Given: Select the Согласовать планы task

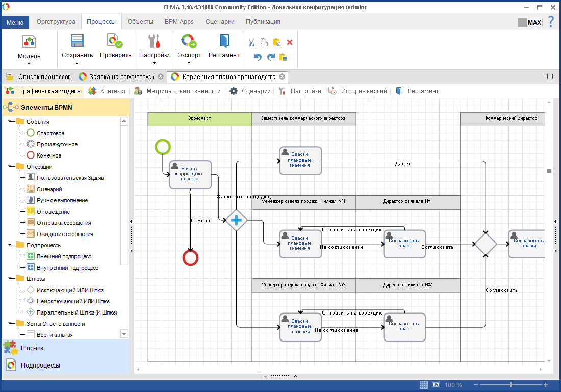Looking at the screenshot, I should click(527, 244).
